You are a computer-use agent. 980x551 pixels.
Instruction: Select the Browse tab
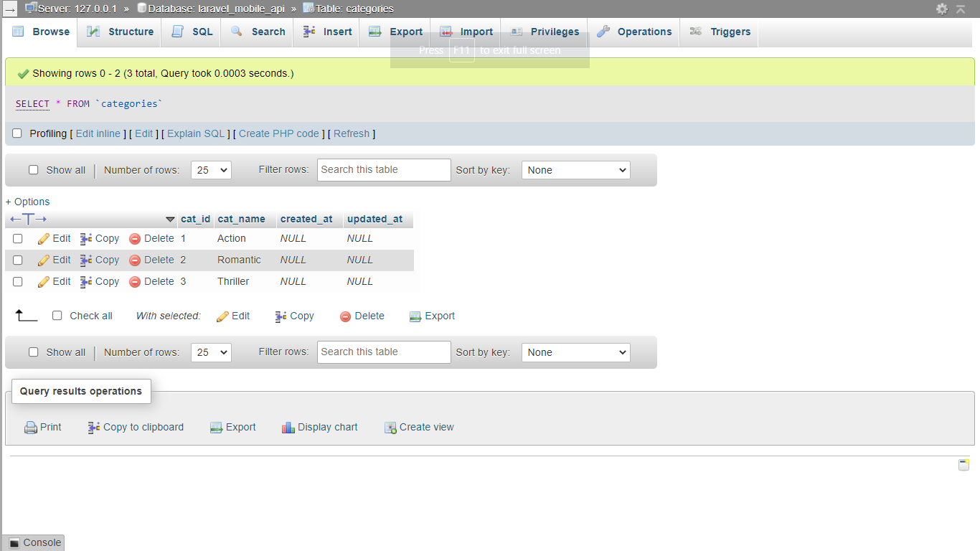[41, 32]
